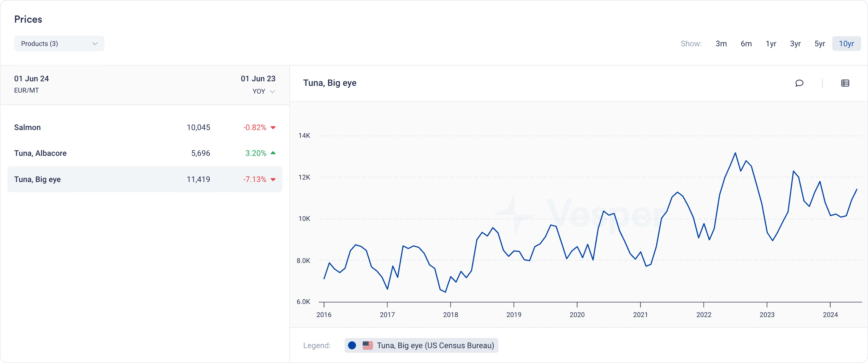Click the Tuna, Big eye chart title

(330, 83)
